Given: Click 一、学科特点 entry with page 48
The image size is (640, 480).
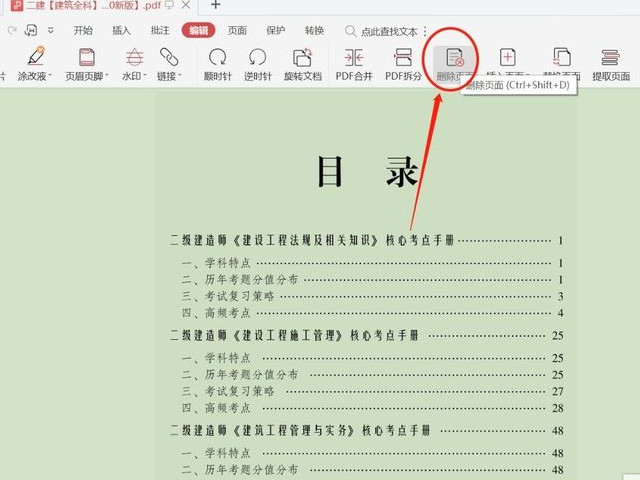Looking at the screenshot, I should [x=372, y=453].
